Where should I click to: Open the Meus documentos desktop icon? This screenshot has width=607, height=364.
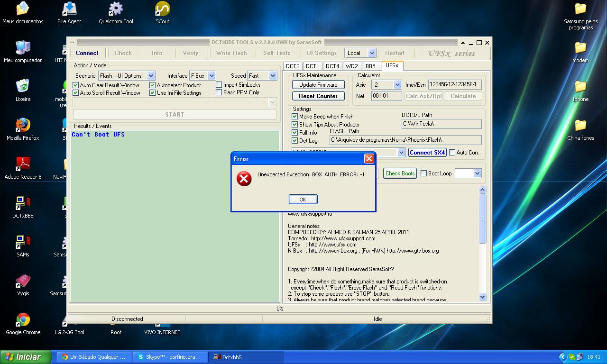pyautogui.click(x=22, y=12)
